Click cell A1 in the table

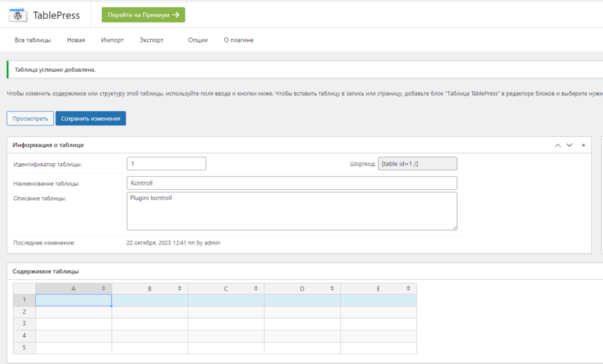click(74, 300)
